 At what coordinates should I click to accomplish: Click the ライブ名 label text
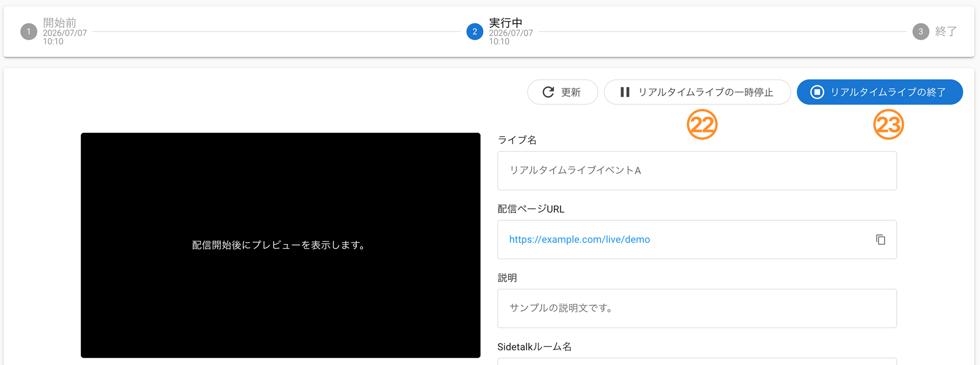517,140
